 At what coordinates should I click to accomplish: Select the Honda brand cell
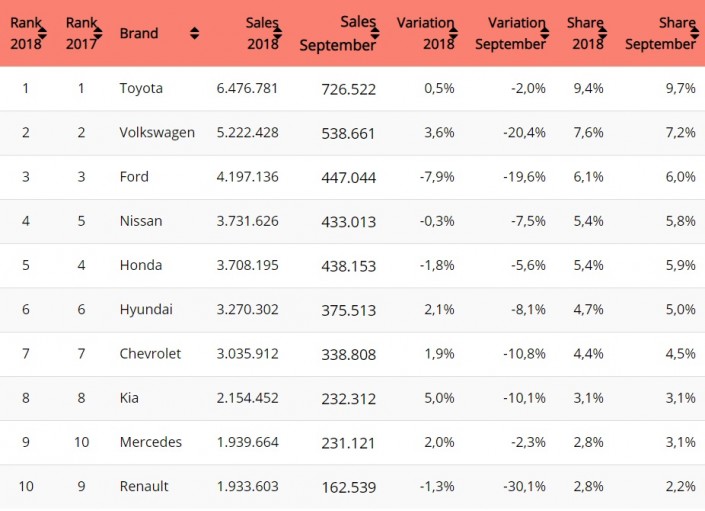(x=140, y=265)
